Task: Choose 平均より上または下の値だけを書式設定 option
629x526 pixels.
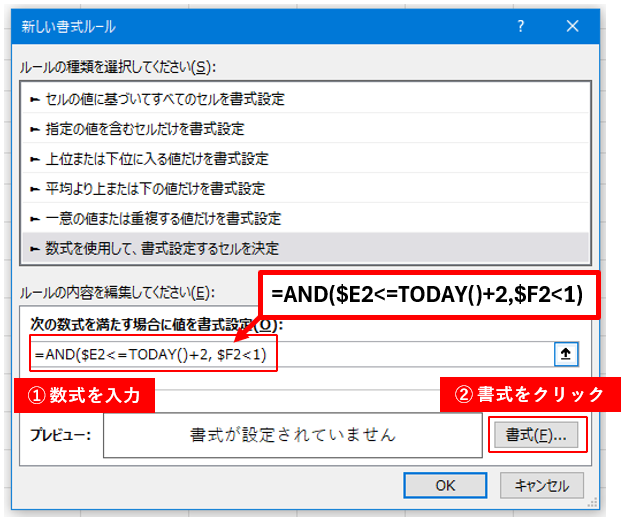Action: [156, 188]
